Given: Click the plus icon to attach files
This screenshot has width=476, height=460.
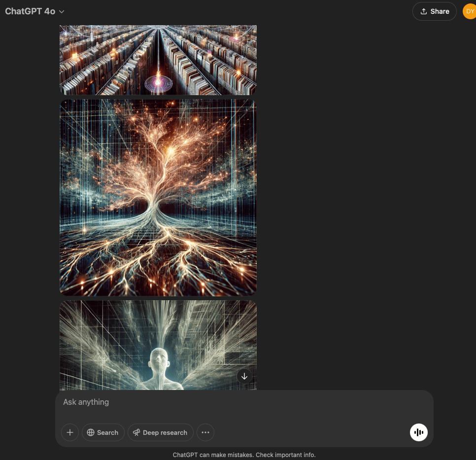Looking at the screenshot, I should click(70, 432).
